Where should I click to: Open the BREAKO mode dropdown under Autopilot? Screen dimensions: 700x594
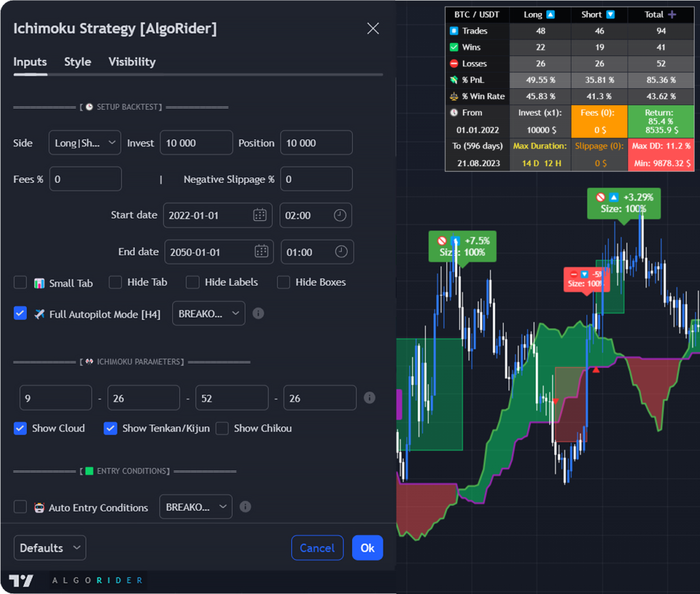pos(208,313)
